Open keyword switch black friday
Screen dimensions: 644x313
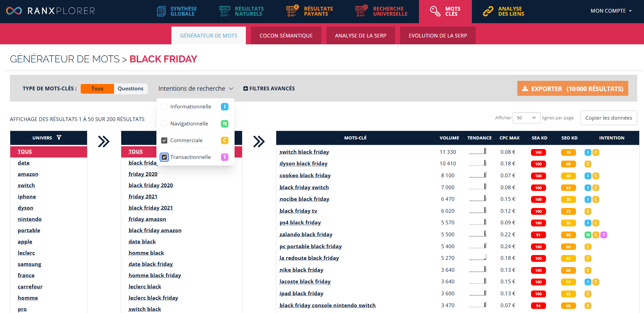click(x=304, y=152)
